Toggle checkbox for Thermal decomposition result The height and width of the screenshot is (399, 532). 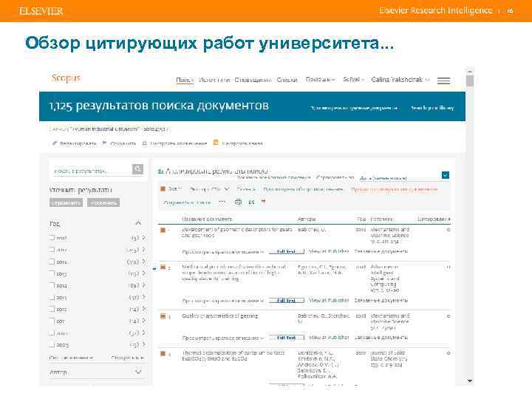point(163,353)
